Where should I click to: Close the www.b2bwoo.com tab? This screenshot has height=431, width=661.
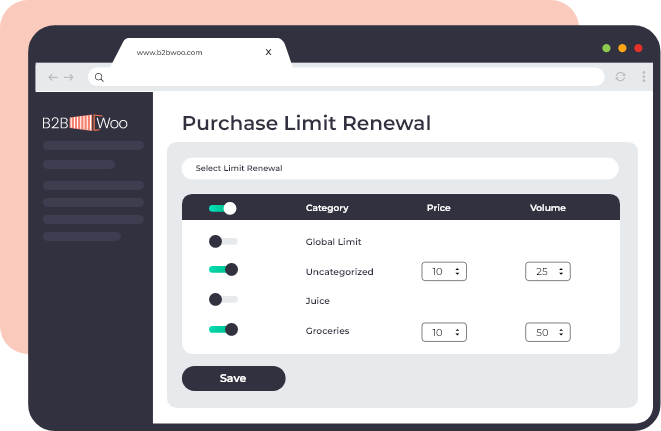268,52
